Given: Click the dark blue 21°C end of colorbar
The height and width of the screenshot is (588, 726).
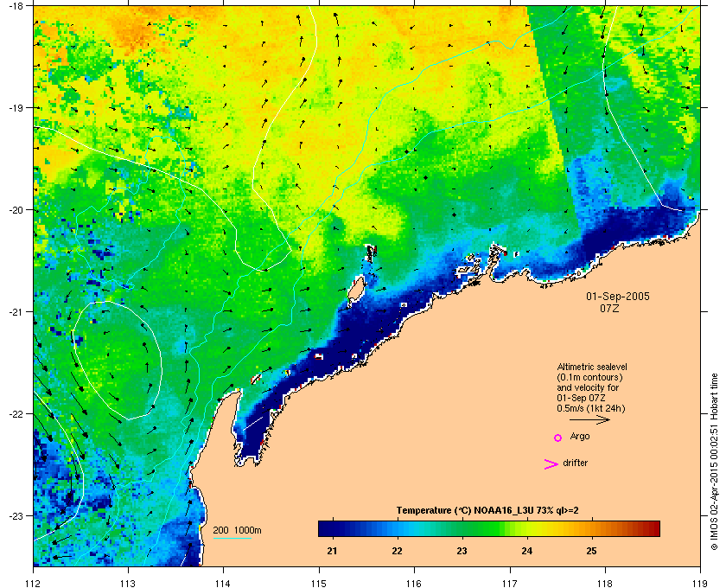Looking at the screenshot, I should tap(327, 528).
